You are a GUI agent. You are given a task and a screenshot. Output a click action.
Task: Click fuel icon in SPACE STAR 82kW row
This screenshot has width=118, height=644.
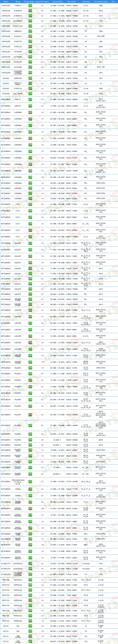pos(30,545)
